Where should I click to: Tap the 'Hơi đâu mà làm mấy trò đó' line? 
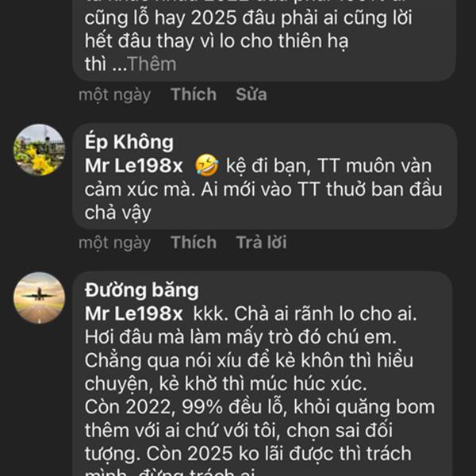[240, 337]
